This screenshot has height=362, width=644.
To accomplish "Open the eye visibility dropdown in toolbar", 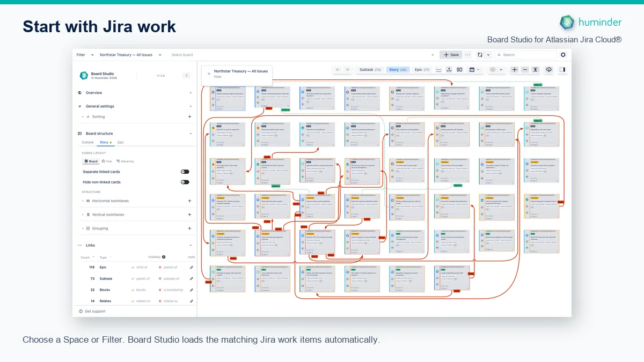I will pos(496,70).
